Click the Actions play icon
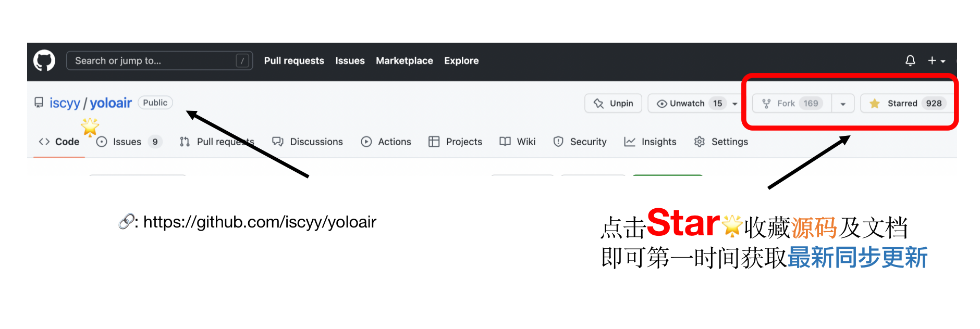 366,142
